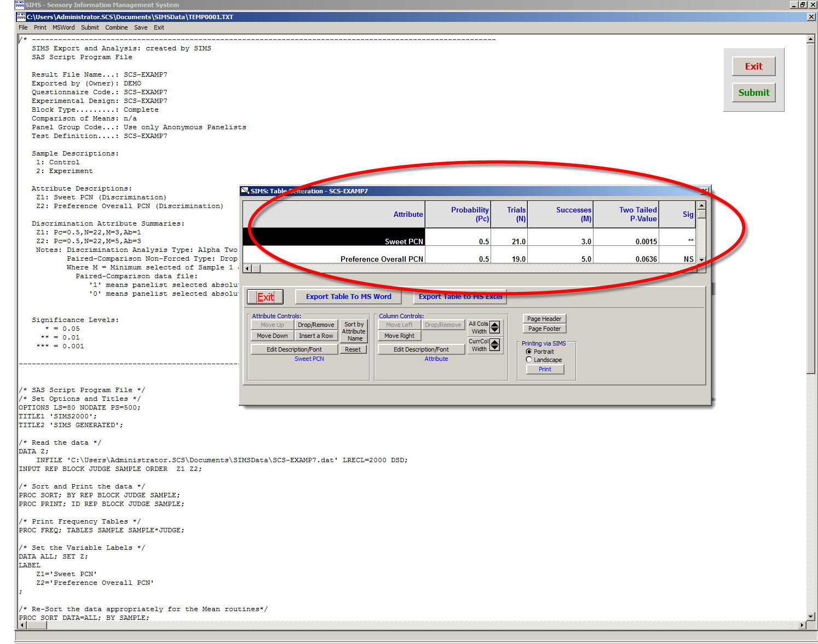
Task: Increase All Cols Width with up arrow
Action: tap(495, 325)
